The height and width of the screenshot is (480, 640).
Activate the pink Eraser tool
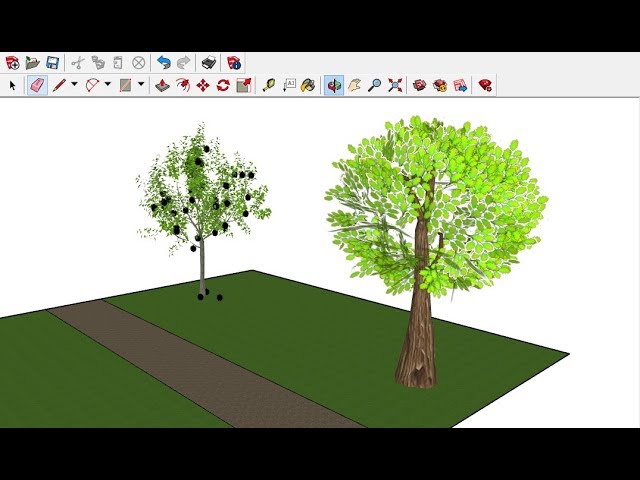(37, 85)
